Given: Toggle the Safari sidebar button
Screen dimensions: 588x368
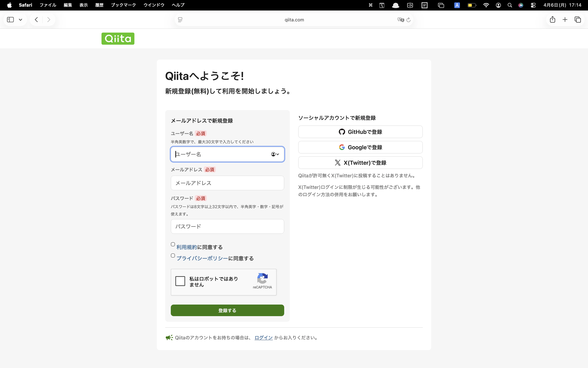Looking at the screenshot, I should point(10,19).
